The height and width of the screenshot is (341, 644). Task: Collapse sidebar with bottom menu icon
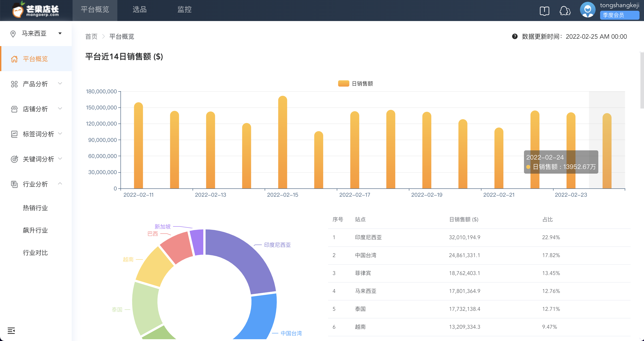11,331
